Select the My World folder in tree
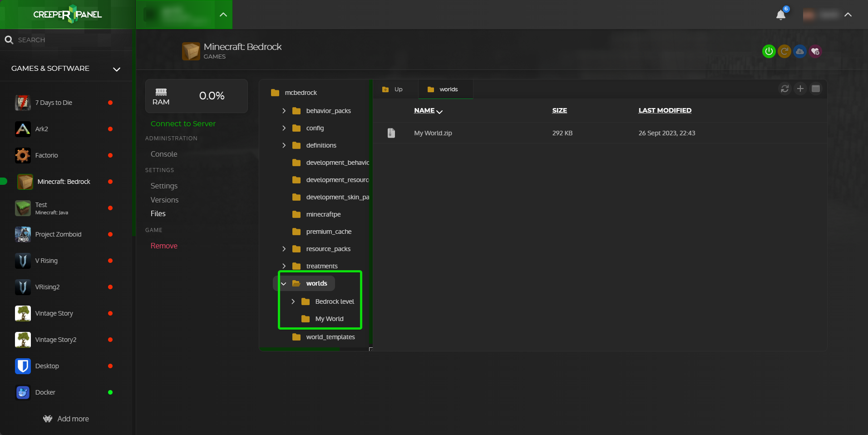Screen dimensions: 868x435 323,319
